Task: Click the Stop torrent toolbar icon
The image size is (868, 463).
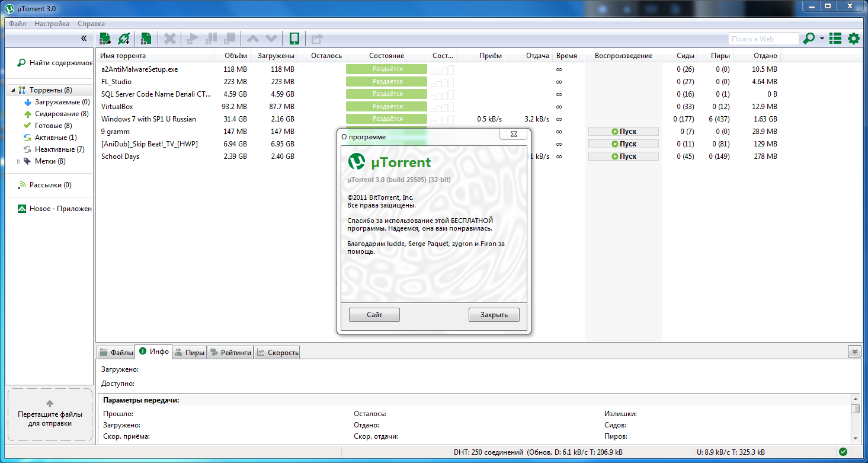Action: pyautogui.click(x=229, y=39)
